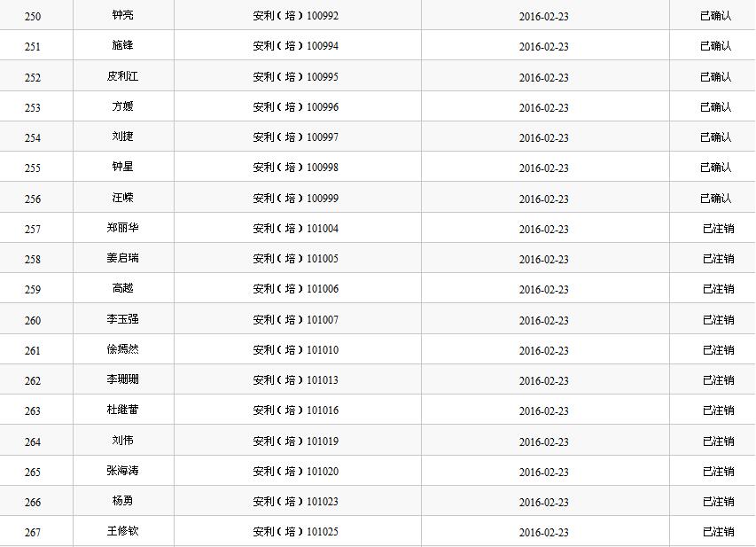Click 已注销 status in 姜启瑞's row
This screenshot has height=547, width=756.
(x=718, y=259)
